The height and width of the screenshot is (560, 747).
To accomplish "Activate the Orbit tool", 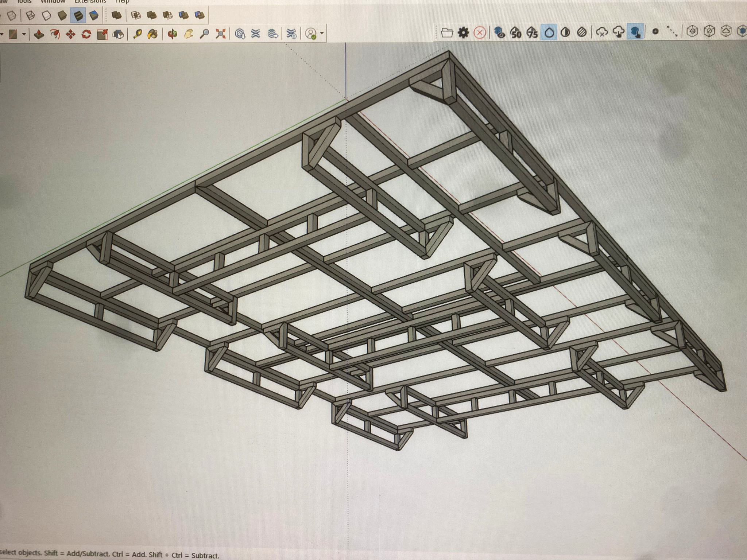I will [173, 34].
